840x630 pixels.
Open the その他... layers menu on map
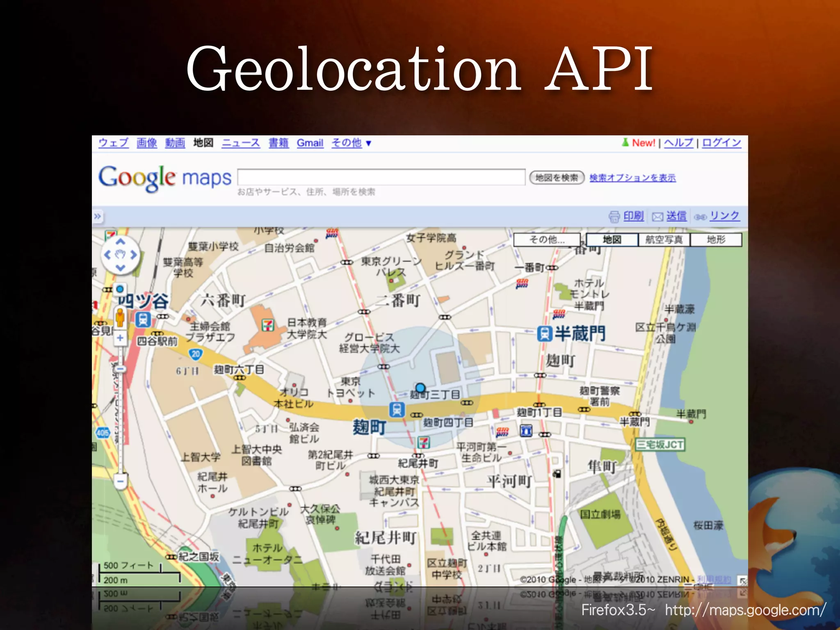click(547, 240)
